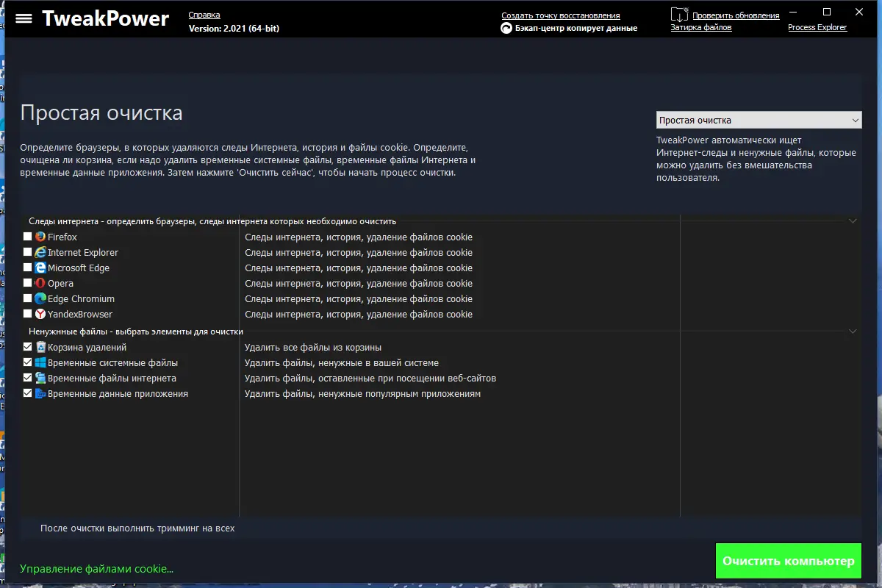882x588 pixels.
Task: Open the Справка link
Action: point(204,15)
